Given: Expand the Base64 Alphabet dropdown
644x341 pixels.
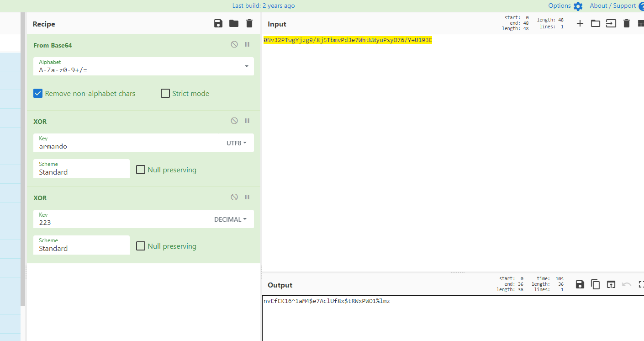Looking at the screenshot, I should [247, 67].
